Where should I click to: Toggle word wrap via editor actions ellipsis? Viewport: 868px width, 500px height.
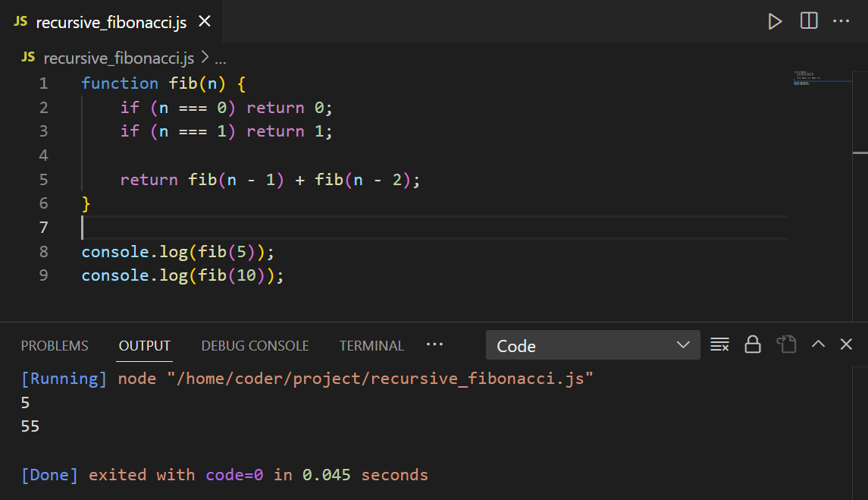tap(841, 21)
